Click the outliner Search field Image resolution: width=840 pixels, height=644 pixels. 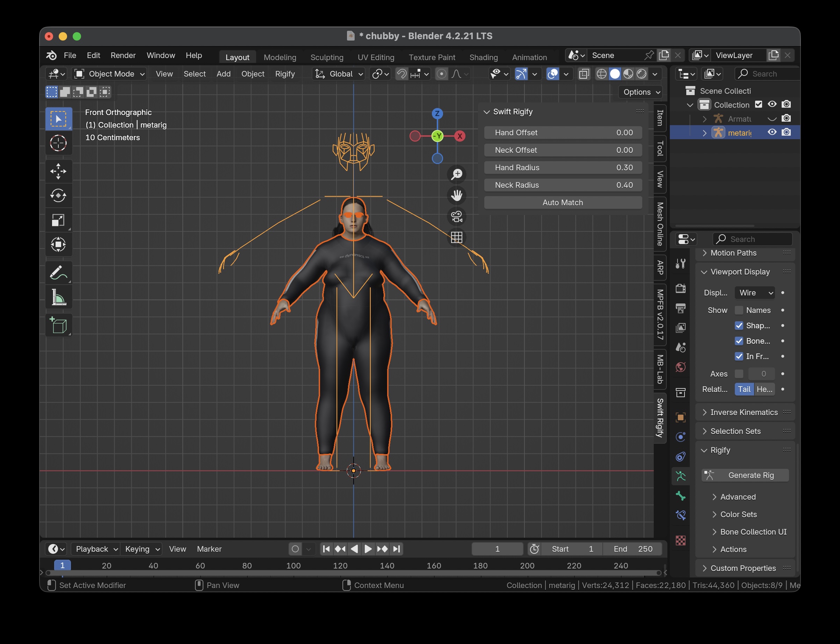(767, 74)
